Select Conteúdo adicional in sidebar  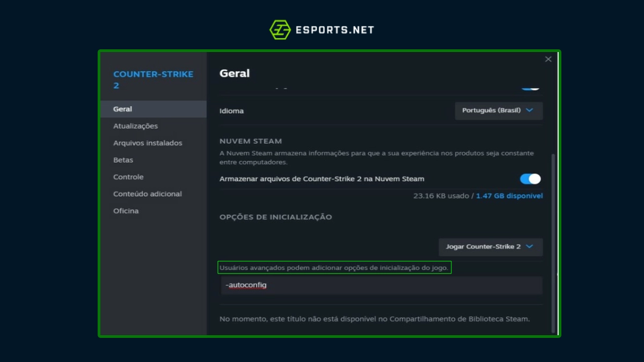click(x=148, y=194)
